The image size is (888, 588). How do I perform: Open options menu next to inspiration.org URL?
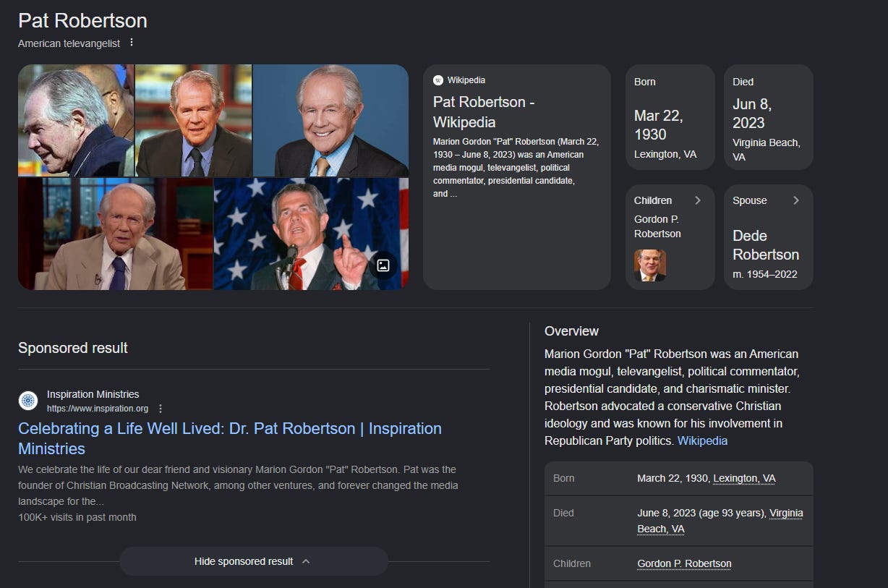click(x=161, y=409)
